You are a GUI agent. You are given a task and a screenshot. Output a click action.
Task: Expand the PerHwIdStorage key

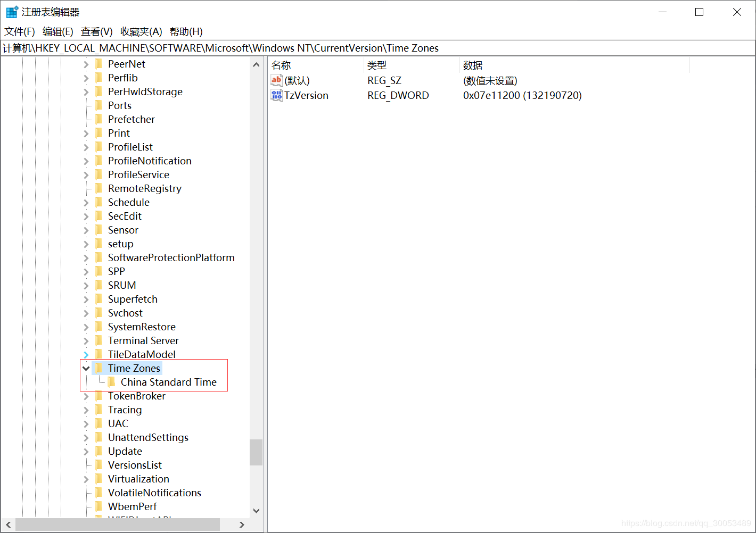[x=86, y=92]
